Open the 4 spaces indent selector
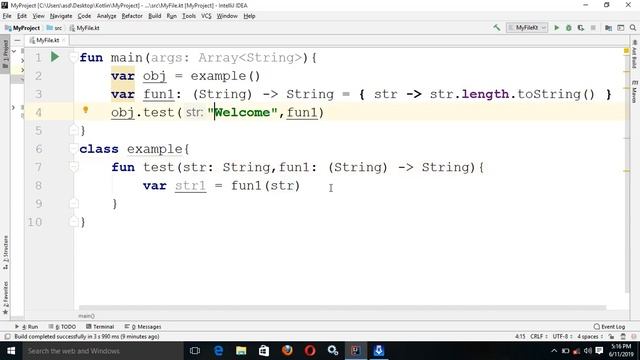Screen dimensions: 640x360 coord(590,337)
